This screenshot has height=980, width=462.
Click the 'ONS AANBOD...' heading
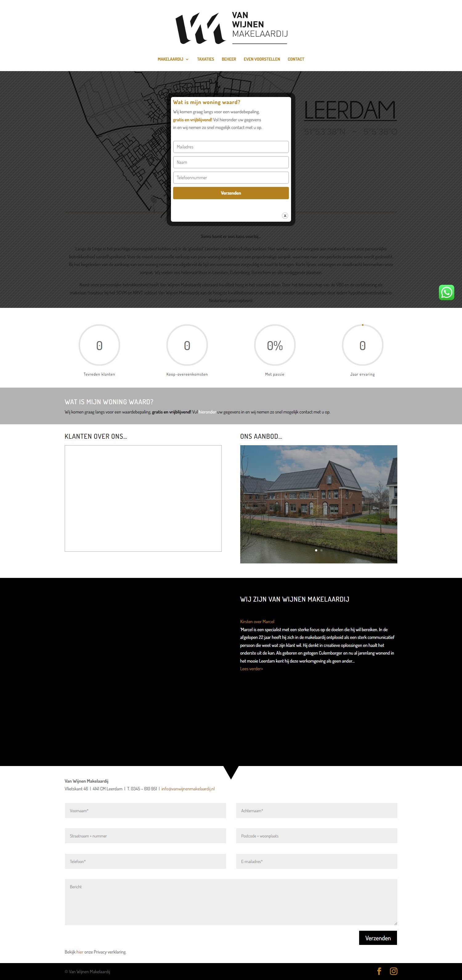261,436
